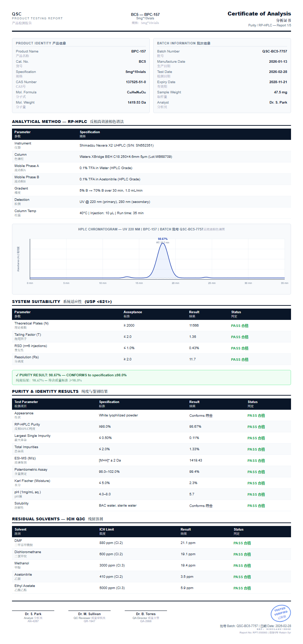Click the Certificate of Analysis title
303x644 pixels.
coord(259,14)
